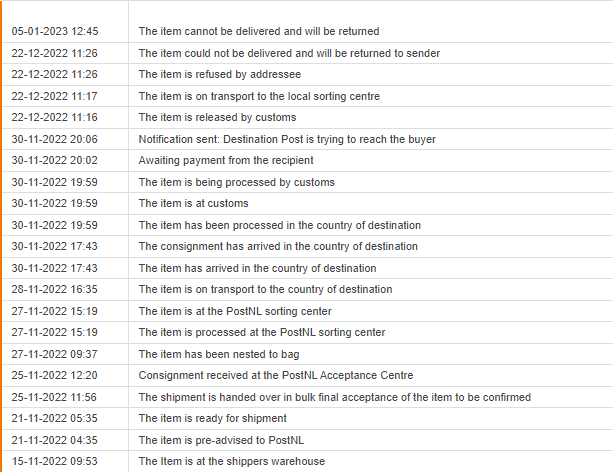Select 'The item cannot be delivered and will be returned'
Screen dimensions: 613x472
[x=259, y=31]
